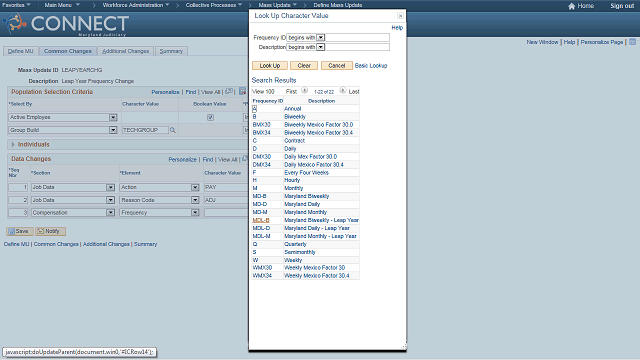Image resolution: width=640 pixels, height=360 pixels.
Task: Click the next results arrow icon
Action: click(x=343, y=90)
